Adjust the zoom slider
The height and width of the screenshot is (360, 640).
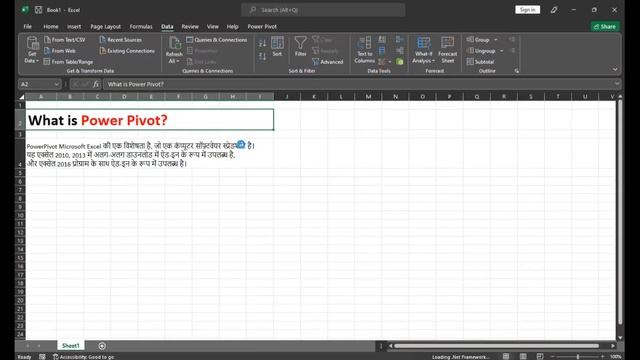click(x=578, y=356)
